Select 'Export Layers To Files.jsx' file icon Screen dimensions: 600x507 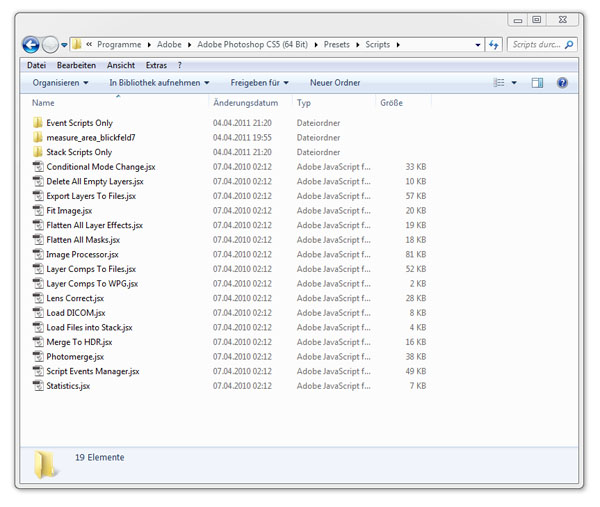pyautogui.click(x=38, y=196)
